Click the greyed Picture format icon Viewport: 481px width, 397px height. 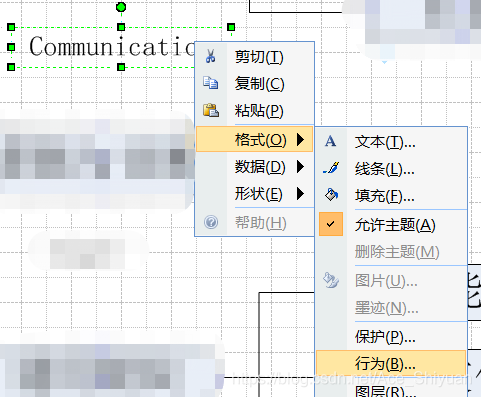(331, 280)
